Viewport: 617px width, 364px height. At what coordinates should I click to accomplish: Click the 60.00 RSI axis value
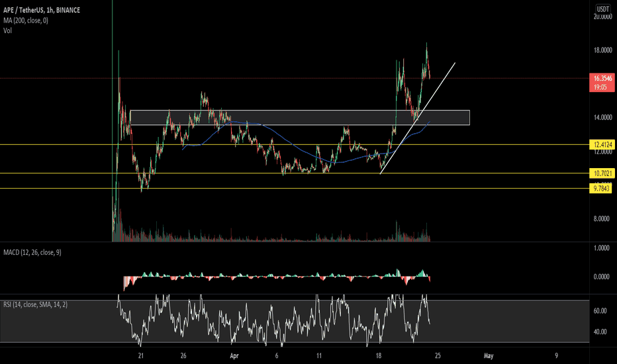pyautogui.click(x=600, y=311)
